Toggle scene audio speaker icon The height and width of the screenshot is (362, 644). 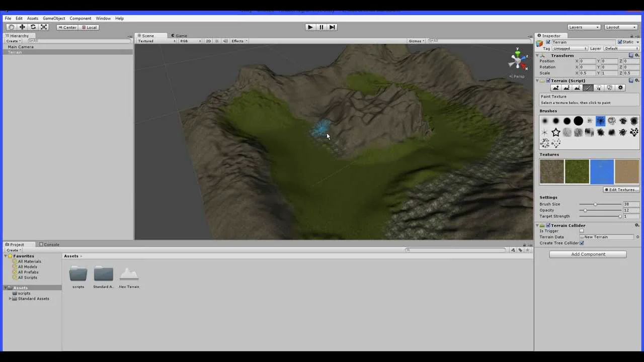pyautogui.click(x=225, y=41)
